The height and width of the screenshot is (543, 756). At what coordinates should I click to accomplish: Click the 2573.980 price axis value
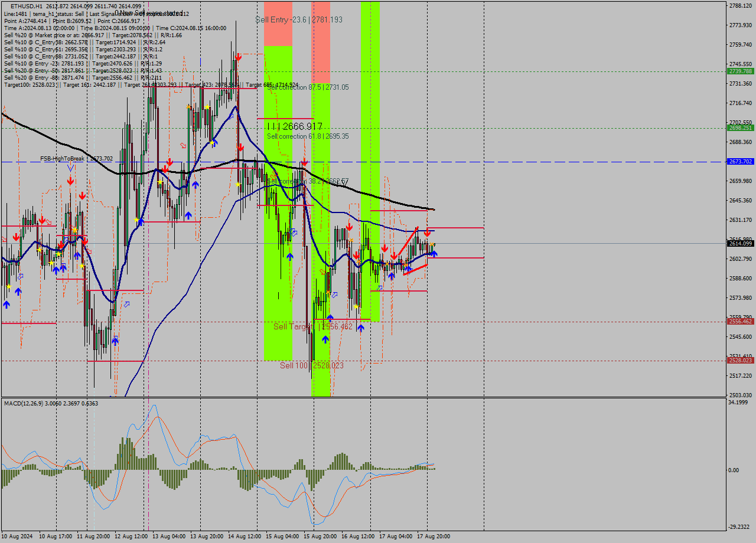coord(741,297)
